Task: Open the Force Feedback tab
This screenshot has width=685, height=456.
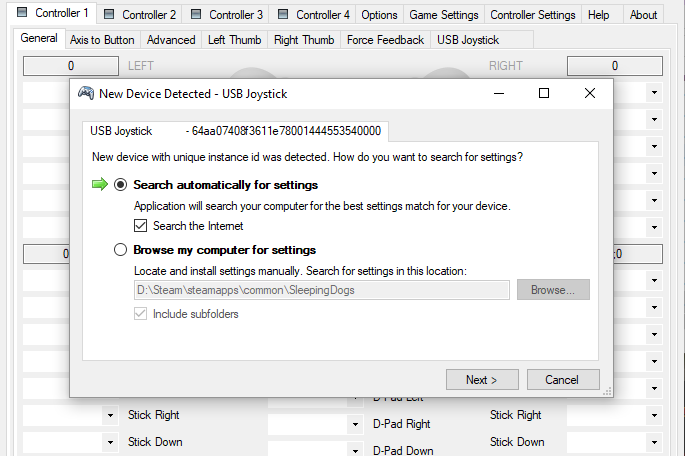Action: (385, 40)
